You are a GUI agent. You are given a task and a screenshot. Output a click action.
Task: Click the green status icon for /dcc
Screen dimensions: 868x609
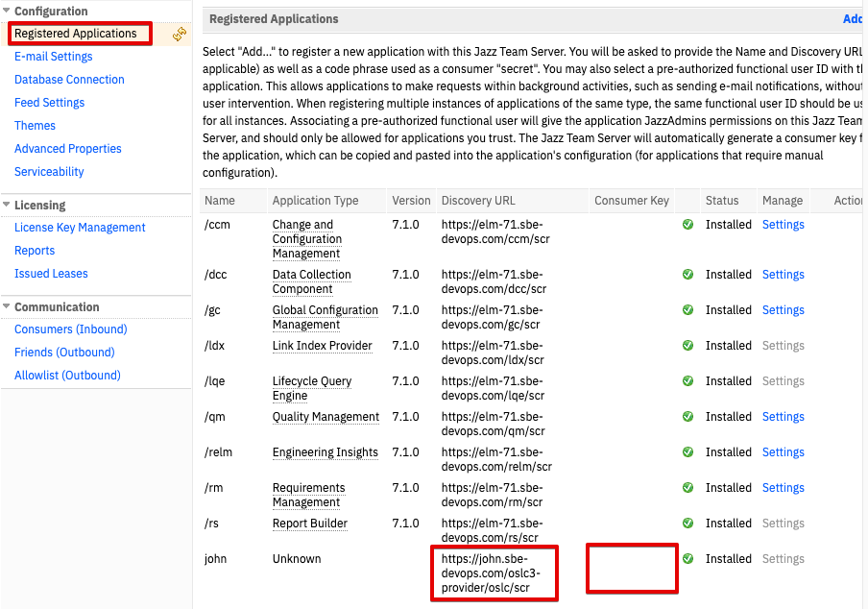click(687, 275)
